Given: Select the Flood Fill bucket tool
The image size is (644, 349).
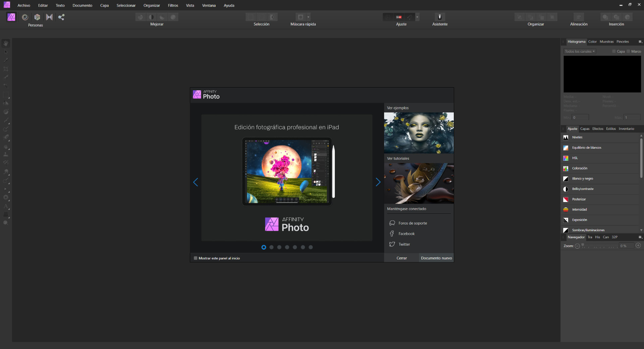Looking at the screenshot, I should tap(6, 103).
